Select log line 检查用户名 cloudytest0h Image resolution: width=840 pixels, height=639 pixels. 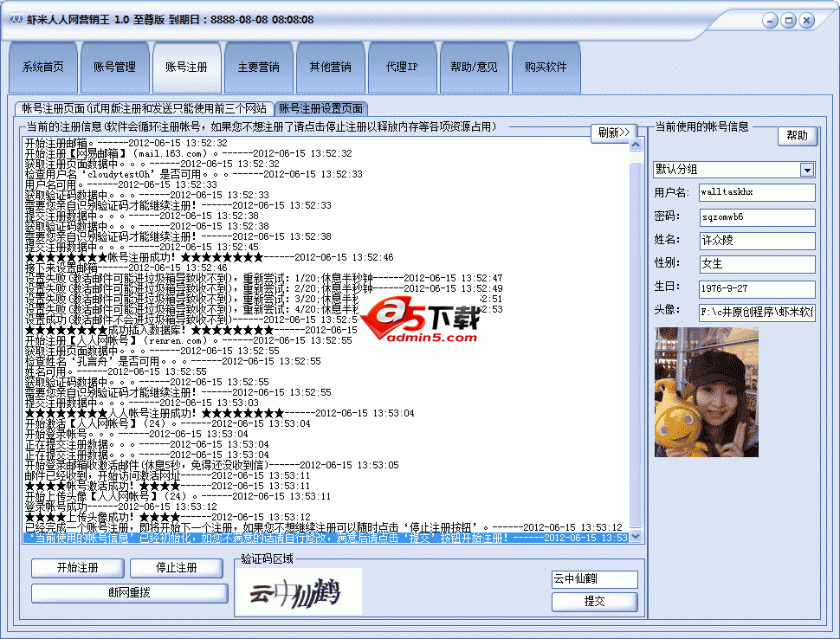pos(194,175)
